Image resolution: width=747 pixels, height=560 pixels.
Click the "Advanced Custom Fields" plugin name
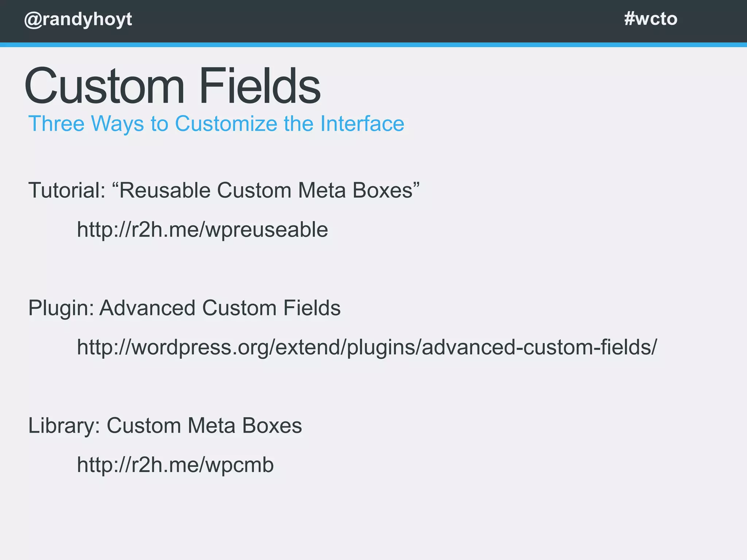coord(220,308)
